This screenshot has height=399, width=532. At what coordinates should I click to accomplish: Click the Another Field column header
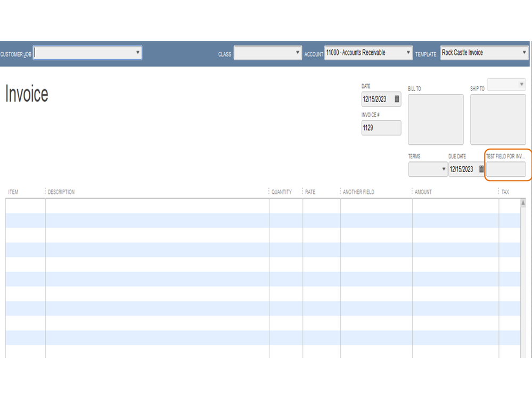tap(358, 192)
